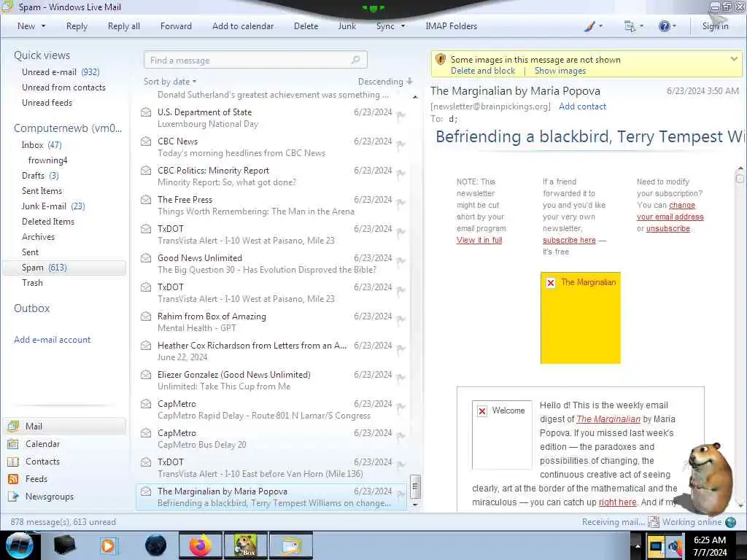
Task: Click Add contact next to sender address
Action: pos(582,106)
